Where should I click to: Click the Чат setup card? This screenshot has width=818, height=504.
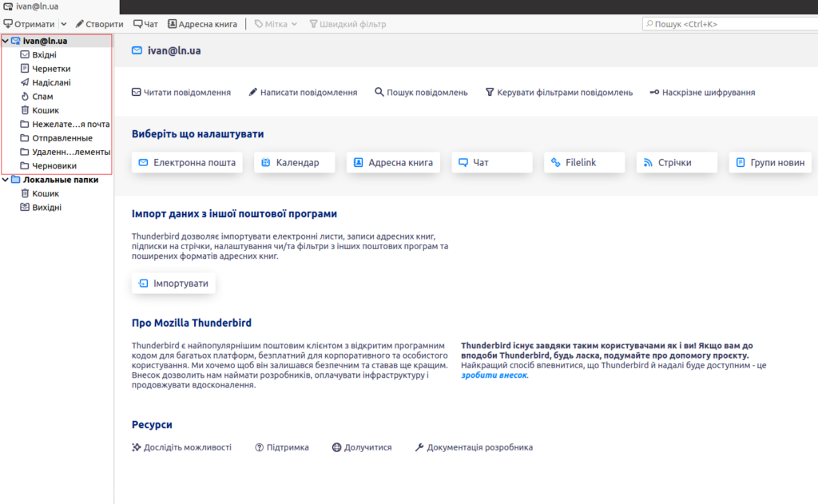(x=492, y=163)
